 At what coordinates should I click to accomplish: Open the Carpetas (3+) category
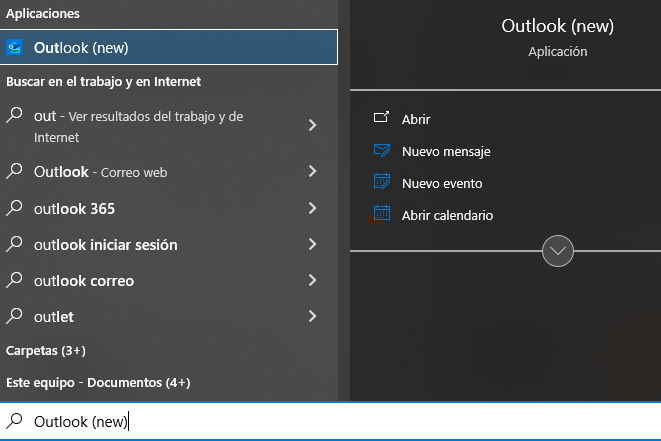point(46,350)
